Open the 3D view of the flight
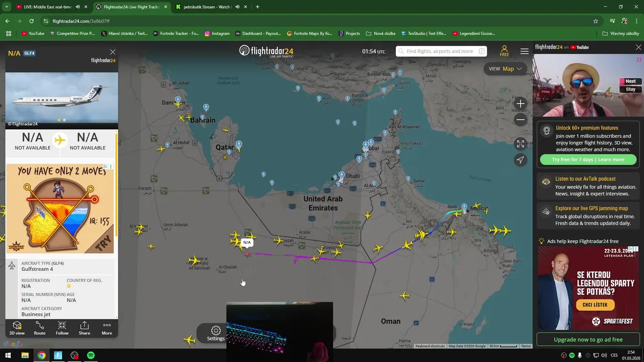Image resolution: width=644 pixels, height=362 pixels. (x=17, y=328)
